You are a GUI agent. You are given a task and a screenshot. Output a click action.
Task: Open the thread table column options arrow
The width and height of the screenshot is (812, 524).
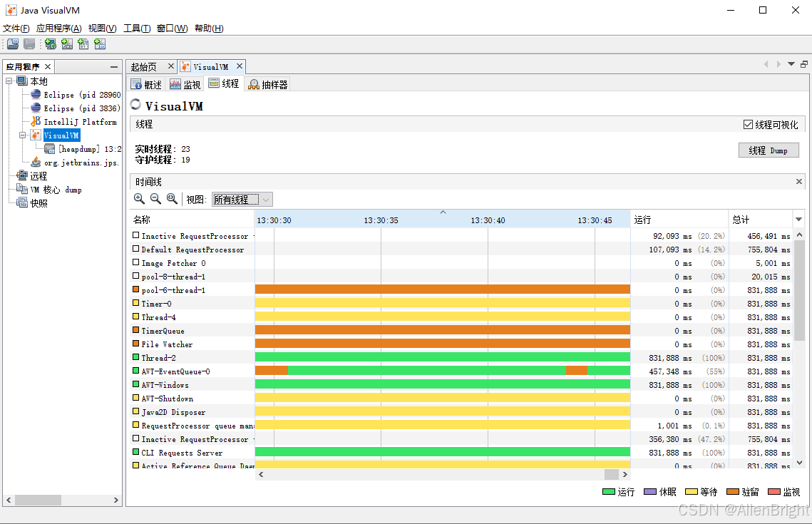(799, 220)
